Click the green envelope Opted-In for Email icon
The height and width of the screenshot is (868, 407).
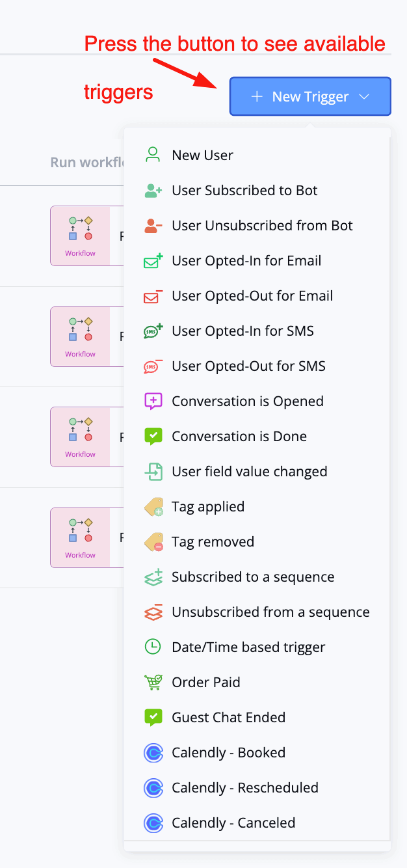click(153, 261)
